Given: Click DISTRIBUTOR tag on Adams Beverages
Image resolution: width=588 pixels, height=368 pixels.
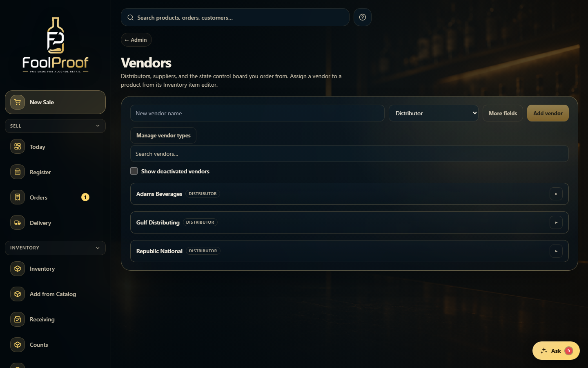Looking at the screenshot, I should pyautogui.click(x=203, y=194).
